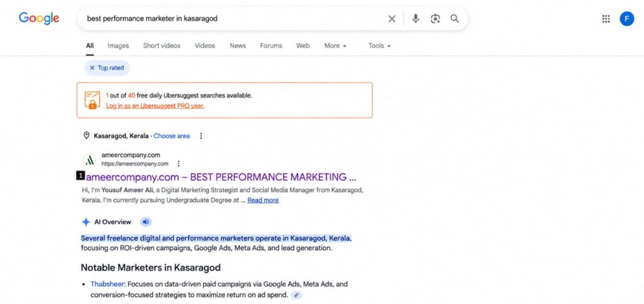Expand the More search types dropdown
Image resolution: width=644 pixels, height=304 pixels.
[x=335, y=45]
